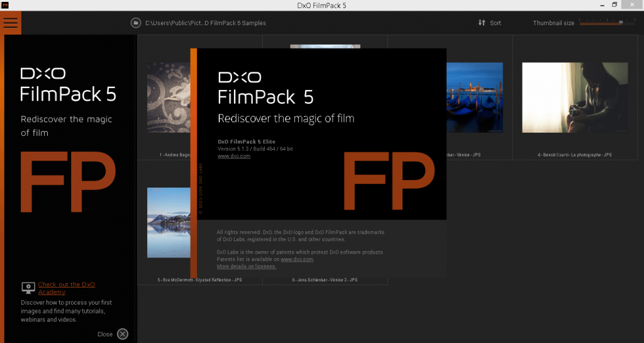Click the Sort arrows icon
Screen dimensions: 644x343
point(482,23)
